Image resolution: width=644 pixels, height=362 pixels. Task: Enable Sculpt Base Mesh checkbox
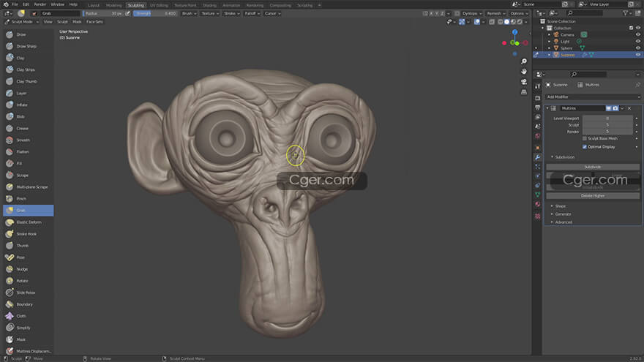click(x=585, y=138)
